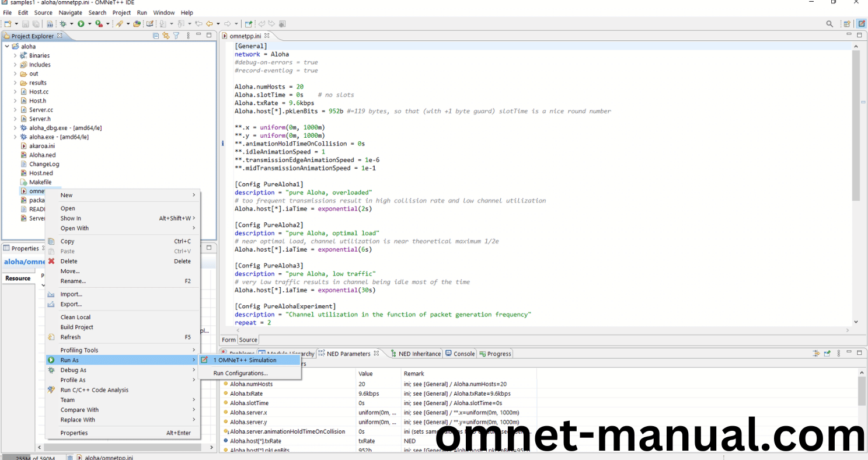Choose Refresh in the context menu
Screen dimensions: 868x460
[123, 337]
